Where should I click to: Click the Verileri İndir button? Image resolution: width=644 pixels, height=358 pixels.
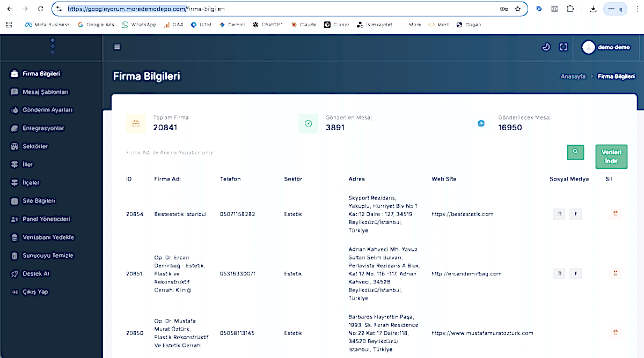tap(611, 156)
